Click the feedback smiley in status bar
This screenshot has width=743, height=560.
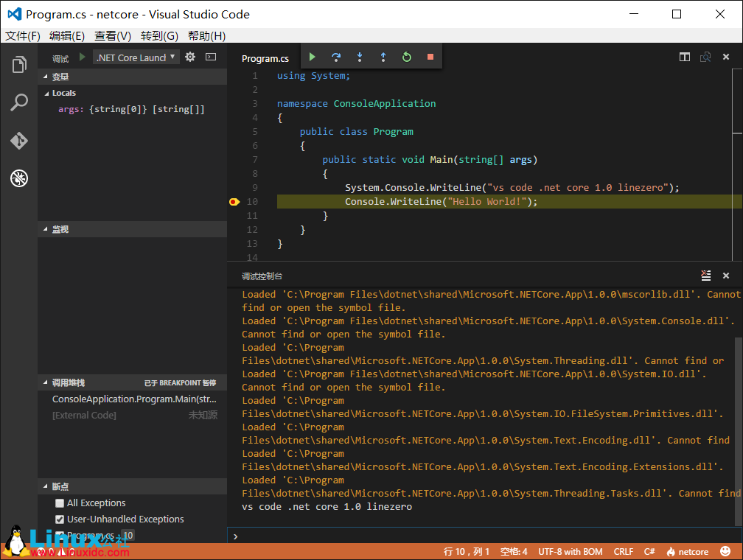725,551
